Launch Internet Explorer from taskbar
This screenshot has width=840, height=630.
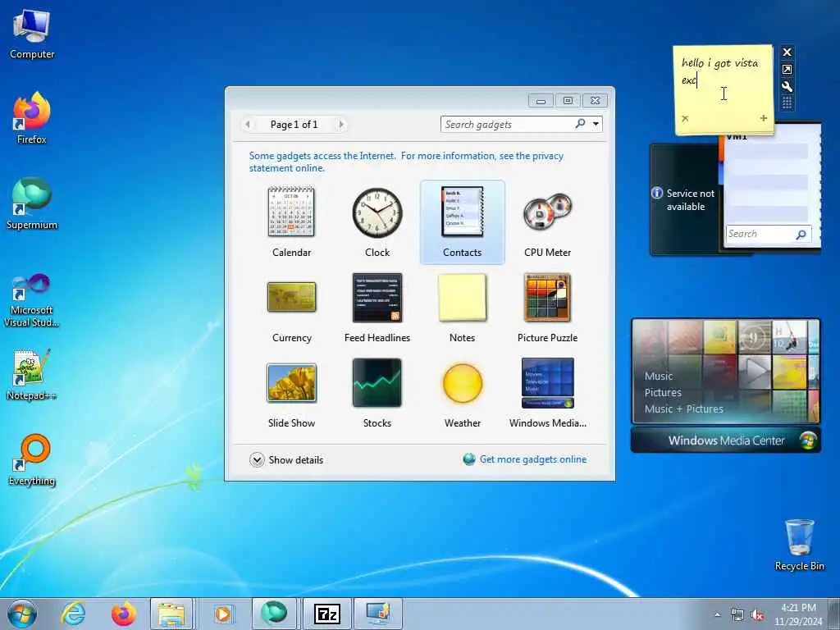(x=73, y=614)
